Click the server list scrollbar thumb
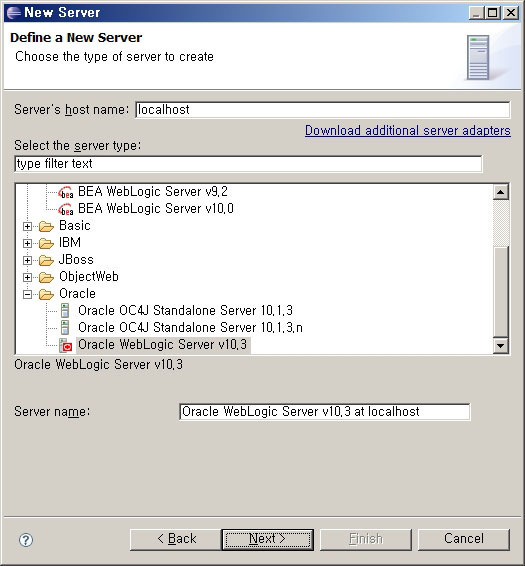525x566 pixels. pyautogui.click(x=501, y=292)
